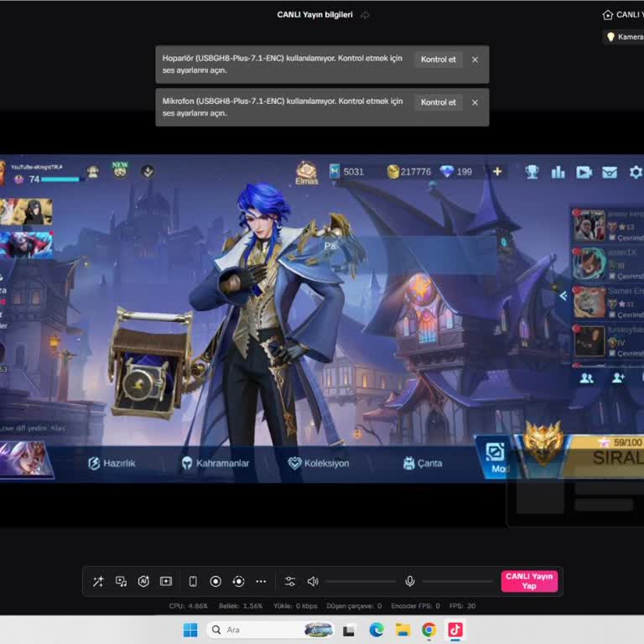The height and width of the screenshot is (644, 644).
Task: Open the magic wand effects tool
Action: tap(98, 581)
